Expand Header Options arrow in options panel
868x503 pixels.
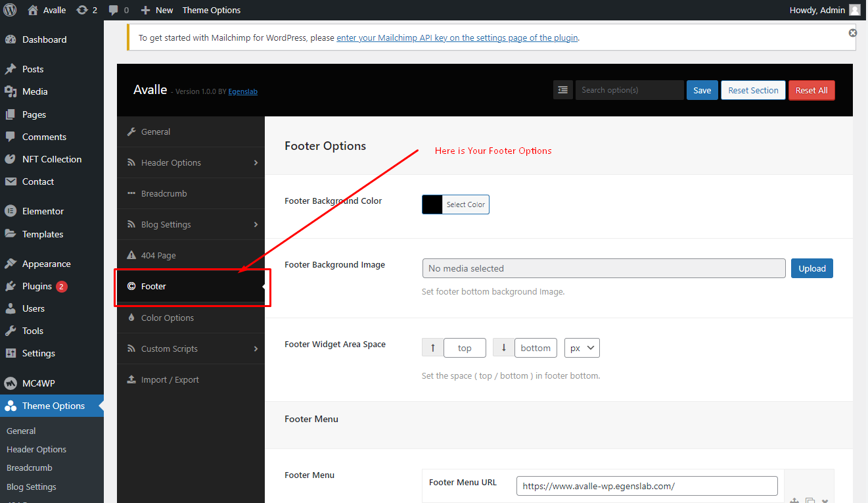(256, 162)
